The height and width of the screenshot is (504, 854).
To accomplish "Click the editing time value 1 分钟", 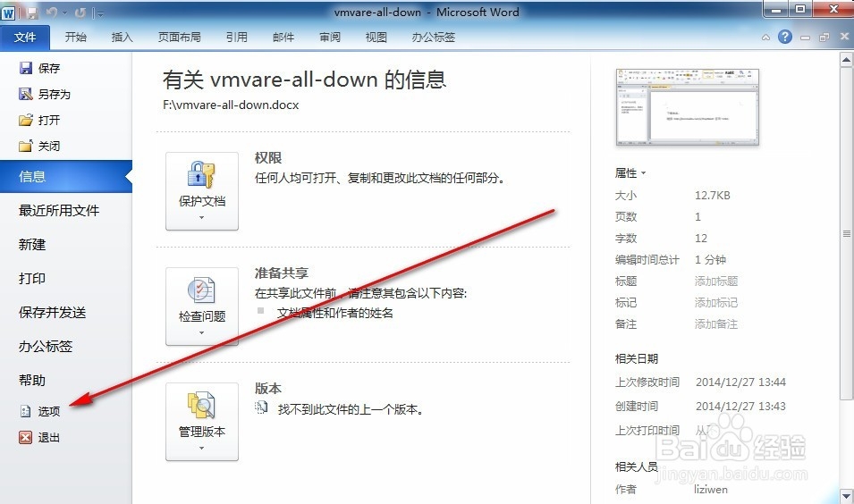I will pos(710,260).
